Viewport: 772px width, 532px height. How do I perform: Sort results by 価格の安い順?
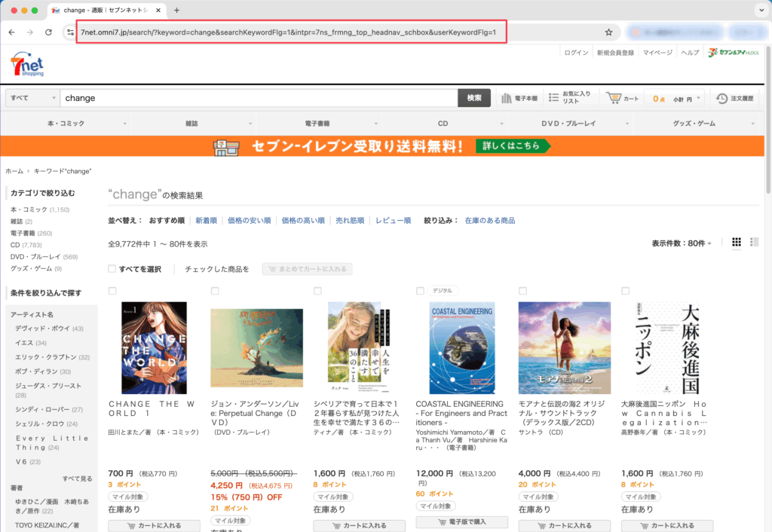tap(249, 221)
